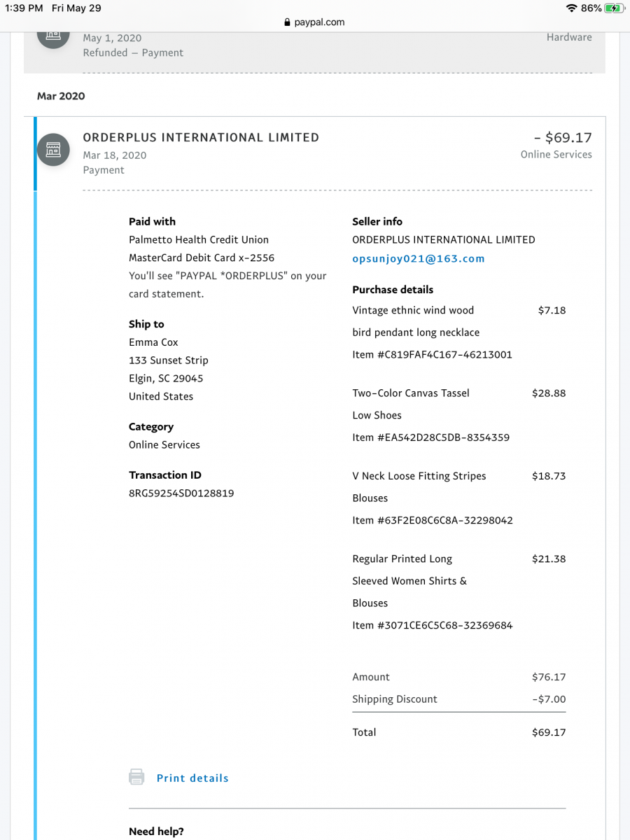
Task: Tap the lock icon beside paypal.com
Action: click(x=288, y=22)
